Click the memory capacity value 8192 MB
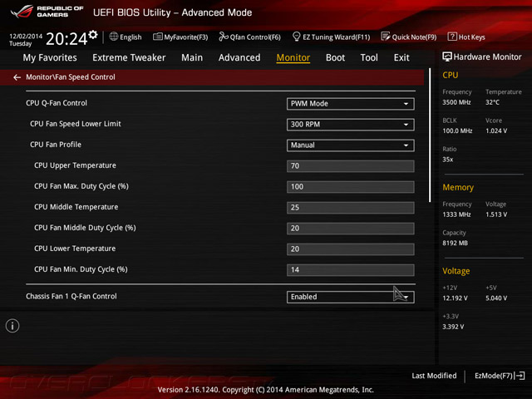532x399 pixels. point(455,244)
